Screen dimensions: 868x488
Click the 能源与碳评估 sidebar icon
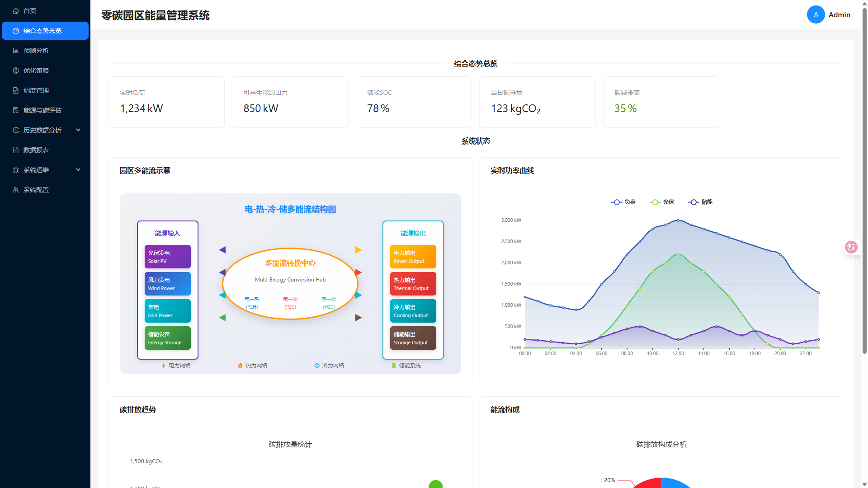tap(16, 110)
